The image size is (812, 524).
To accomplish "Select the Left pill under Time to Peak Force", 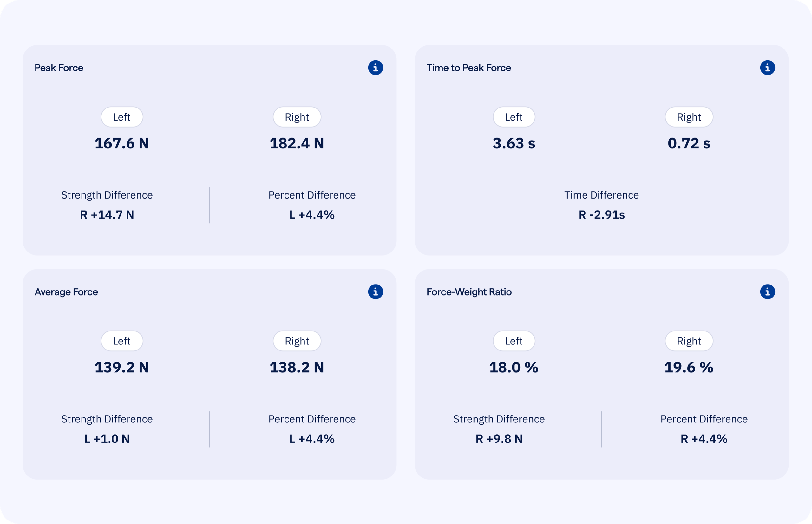I will pyautogui.click(x=514, y=117).
